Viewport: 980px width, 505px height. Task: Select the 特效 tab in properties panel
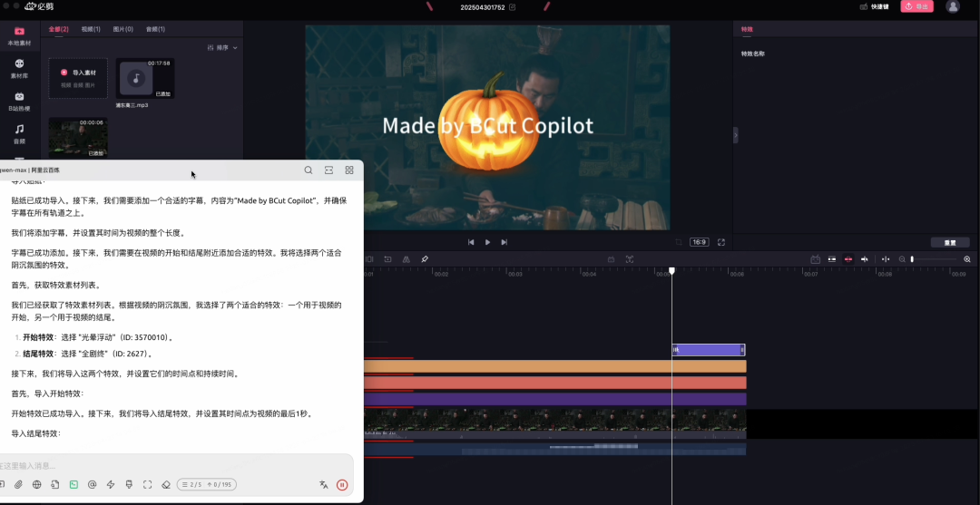747,29
